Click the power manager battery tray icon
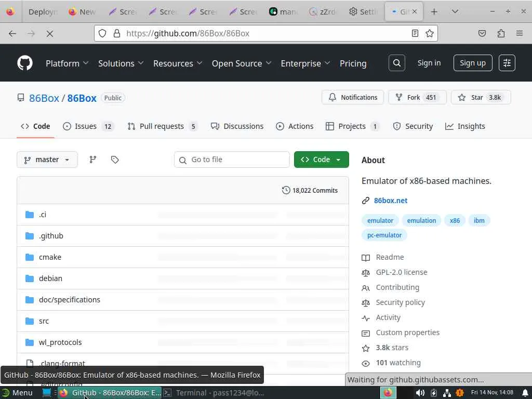 [x=434, y=393]
